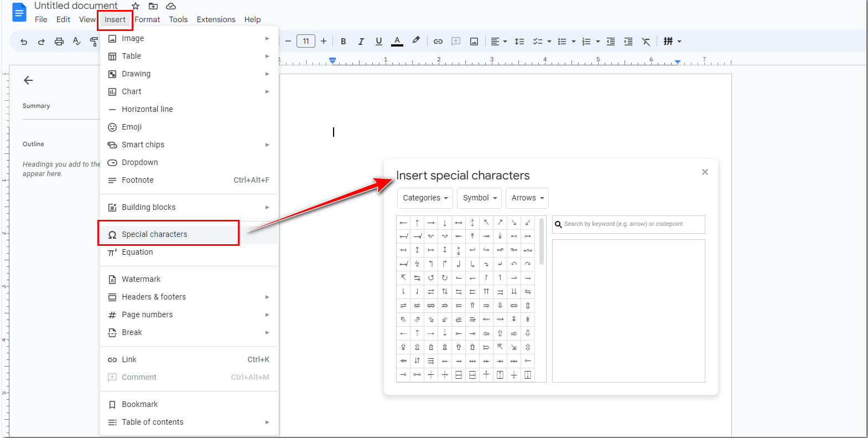Expand the Symbol dropdown
This screenshot has width=868, height=438.
tap(479, 198)
